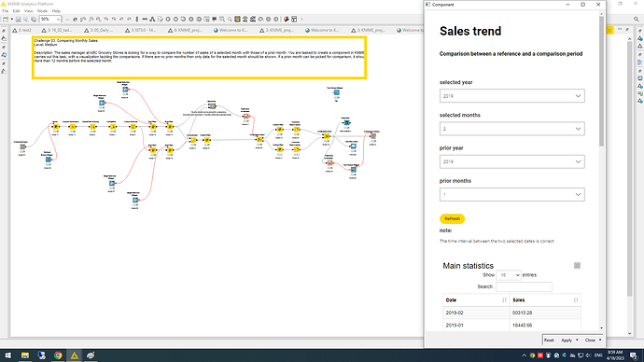The image size is (644, 362).
Task: Open the notification center icon
Action: point(634,355)
